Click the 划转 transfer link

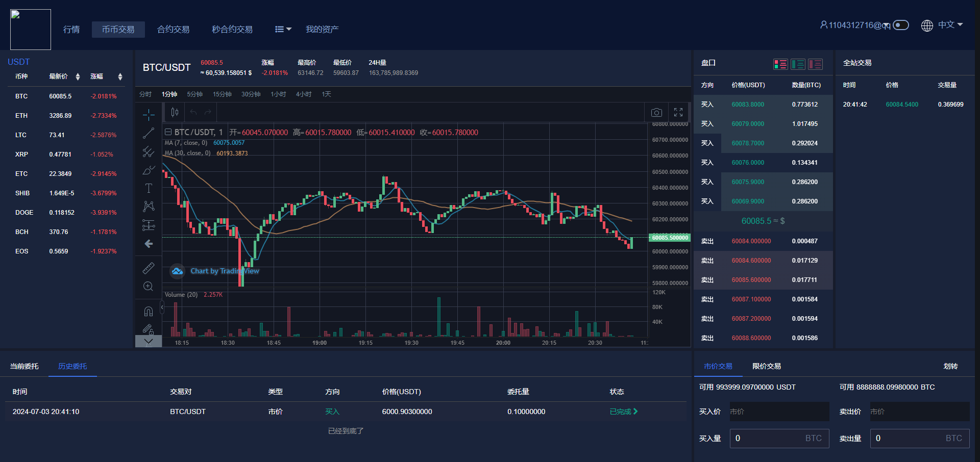[950, 366]
